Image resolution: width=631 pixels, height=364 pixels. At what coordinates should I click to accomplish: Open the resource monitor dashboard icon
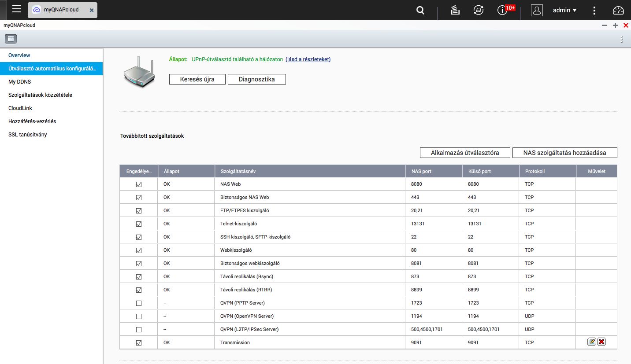point(619,10)
